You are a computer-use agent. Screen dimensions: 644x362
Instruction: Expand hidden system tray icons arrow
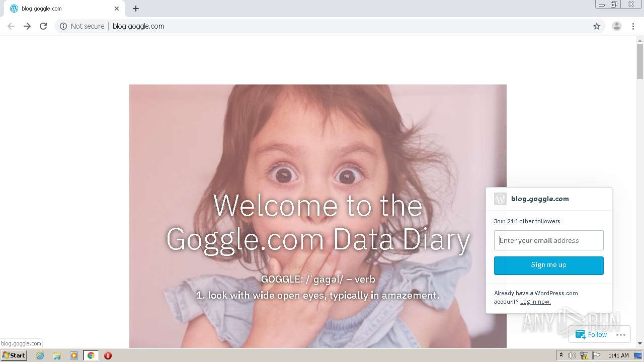click(x=561, y=355)
